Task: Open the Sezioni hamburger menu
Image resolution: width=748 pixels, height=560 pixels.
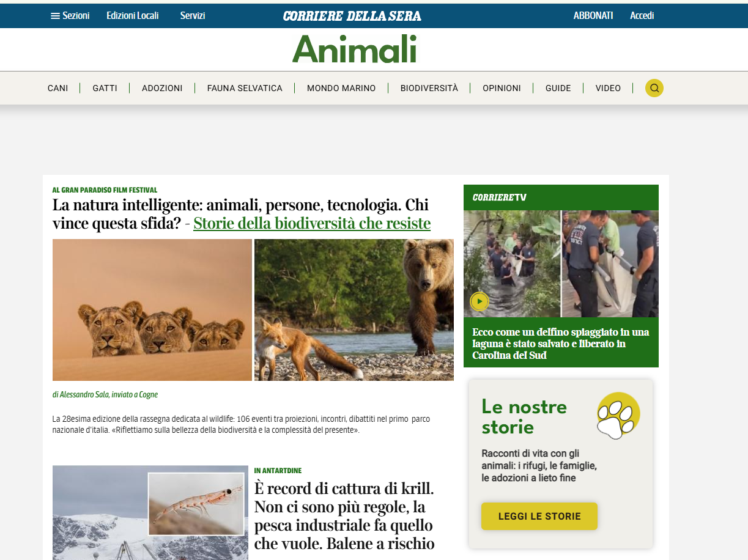Action: (70, 16)
